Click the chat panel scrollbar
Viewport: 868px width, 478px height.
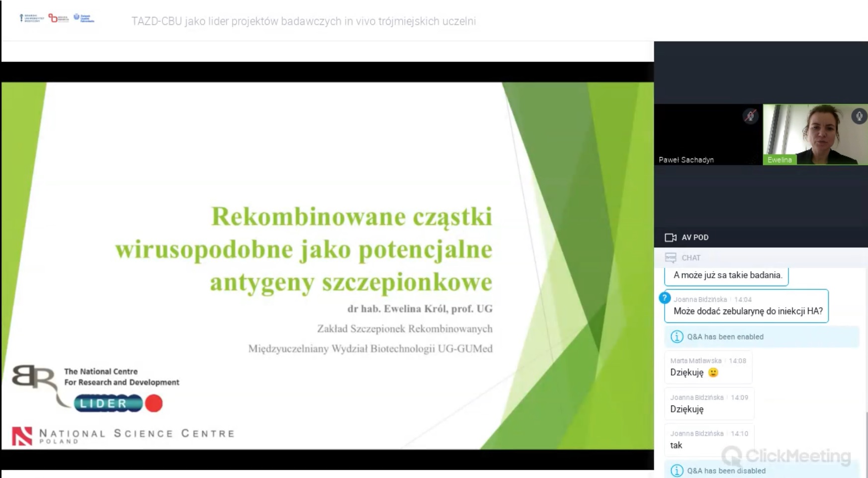pos(866,442)
